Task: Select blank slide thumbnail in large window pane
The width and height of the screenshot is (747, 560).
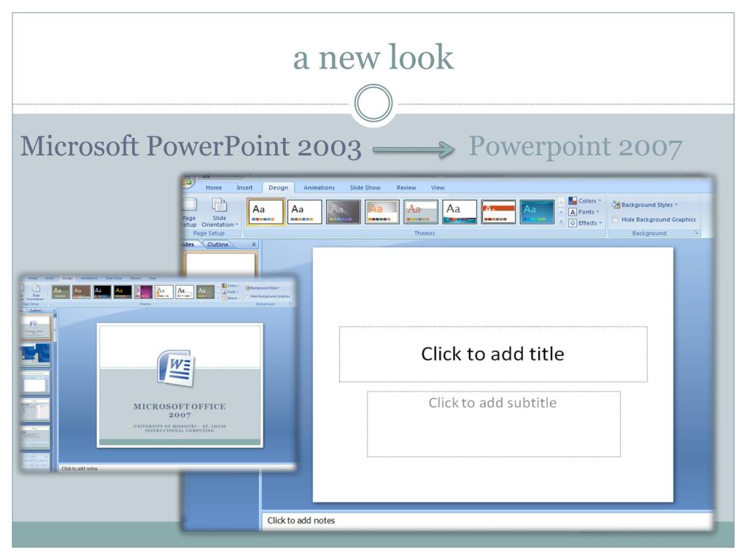Action: click(x=220, y=264)
